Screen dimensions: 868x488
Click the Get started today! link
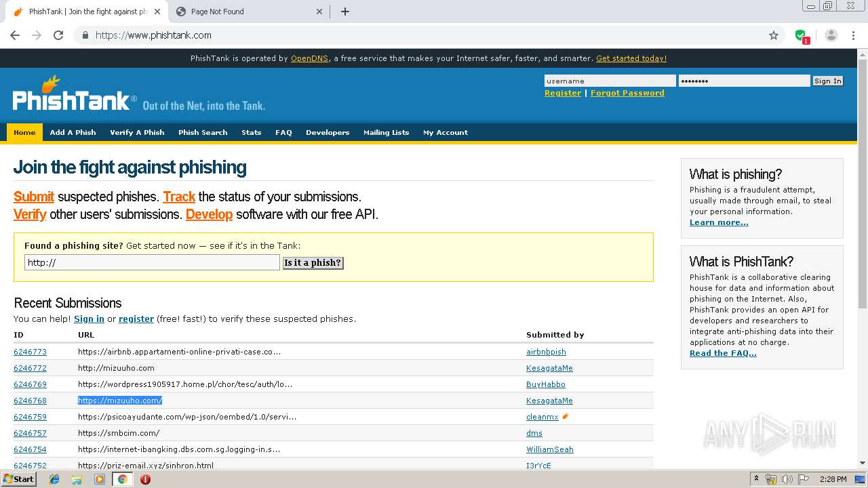(631, 58)
